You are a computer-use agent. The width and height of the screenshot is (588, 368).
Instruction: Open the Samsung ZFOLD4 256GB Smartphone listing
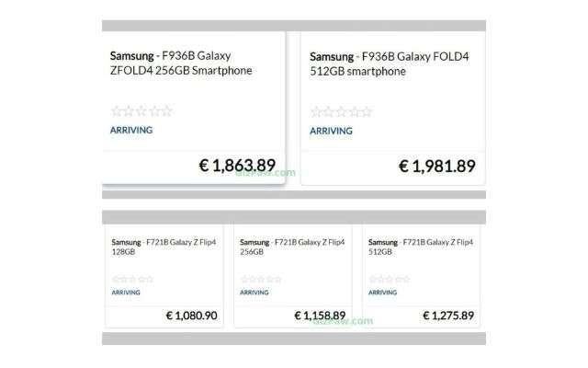(181, 63)
